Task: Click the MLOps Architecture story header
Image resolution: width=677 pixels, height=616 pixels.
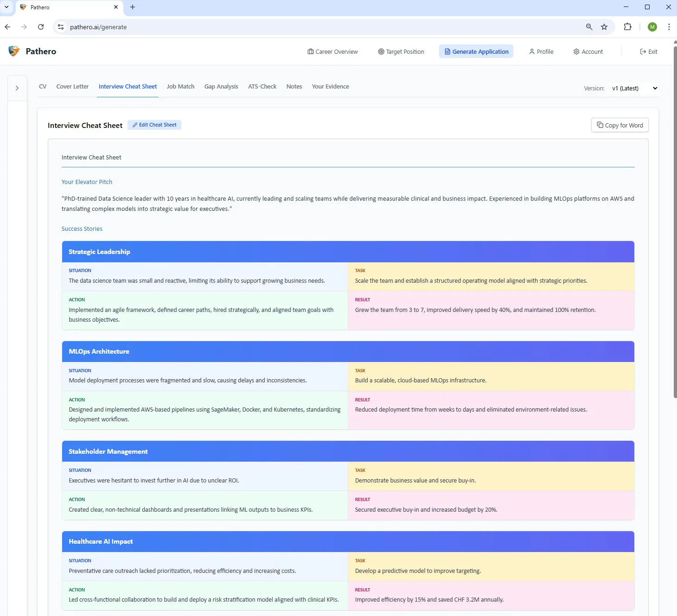Action: [x=348, y=351]
